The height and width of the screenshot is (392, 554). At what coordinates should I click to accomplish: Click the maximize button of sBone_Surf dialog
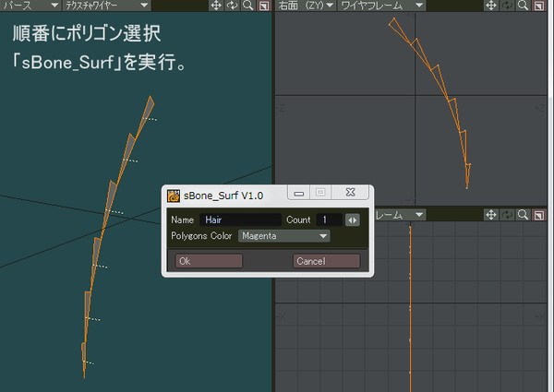[320, 193]
